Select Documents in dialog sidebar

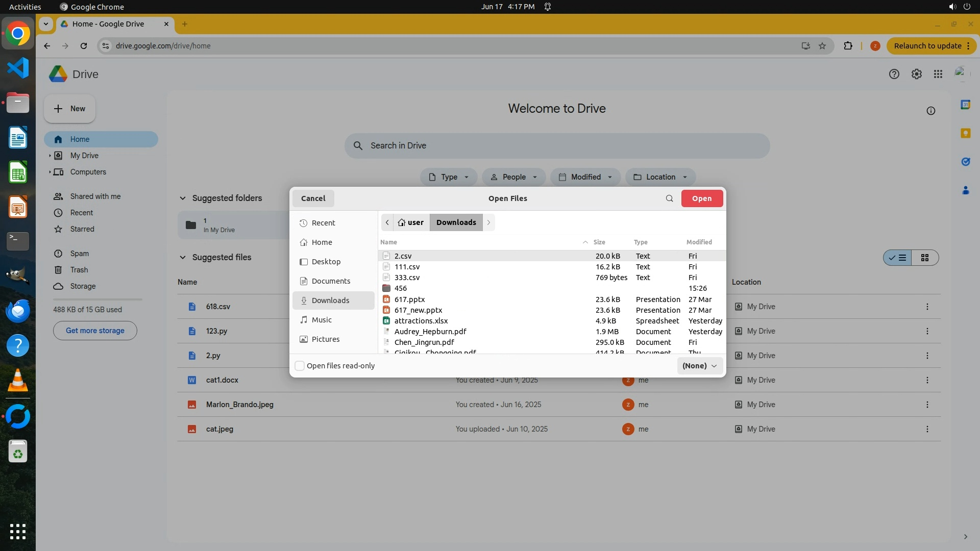click(x=331, y=281)
